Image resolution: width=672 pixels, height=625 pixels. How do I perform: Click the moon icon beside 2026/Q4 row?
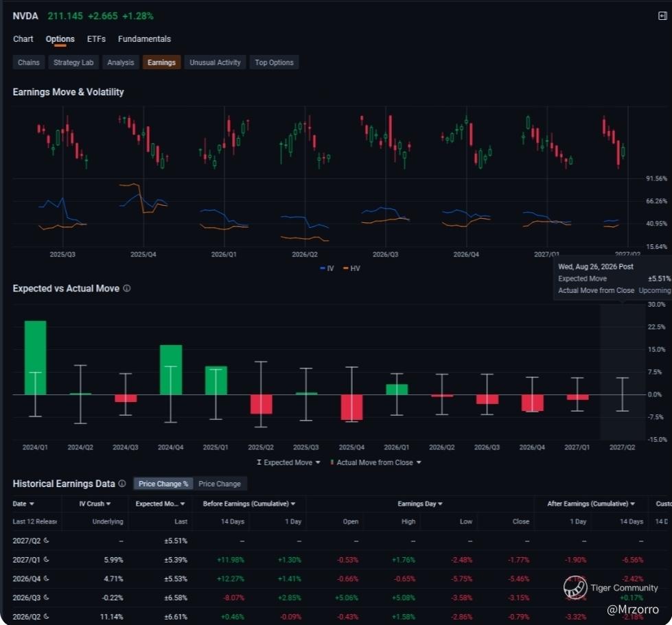[x=46, y=578]
